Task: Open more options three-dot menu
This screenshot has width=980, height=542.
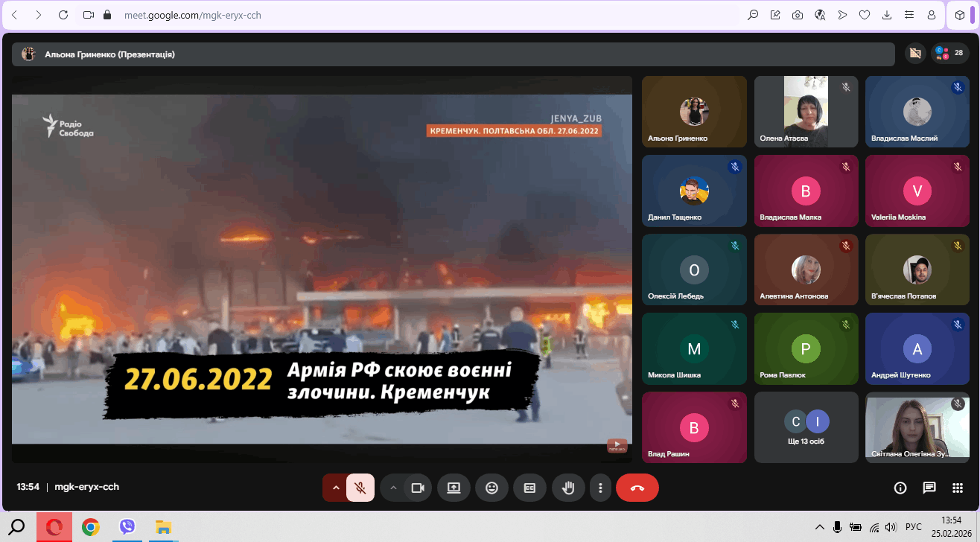Action: click(600, 488)
